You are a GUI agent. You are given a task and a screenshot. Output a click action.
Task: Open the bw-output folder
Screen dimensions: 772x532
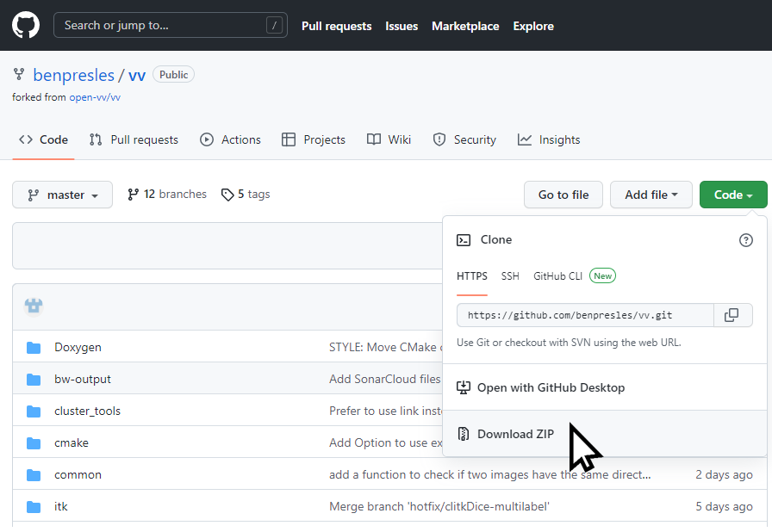82,379
